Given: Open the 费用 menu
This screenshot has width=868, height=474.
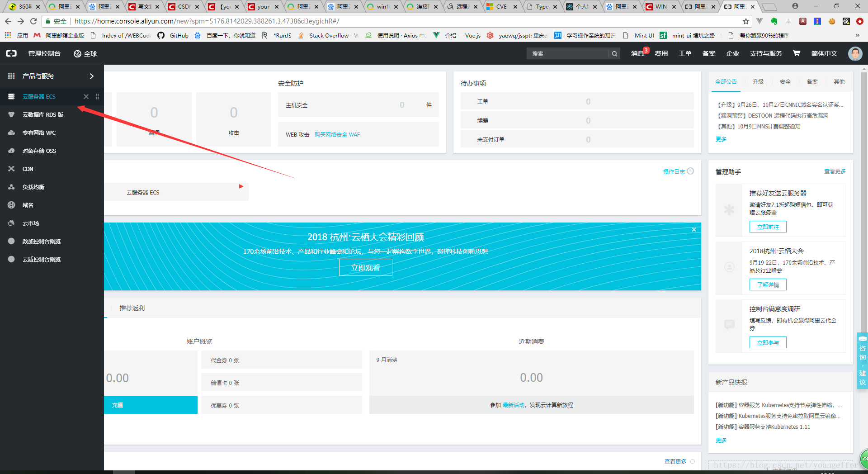Looking at the screenshot, I should coord(661,53).
